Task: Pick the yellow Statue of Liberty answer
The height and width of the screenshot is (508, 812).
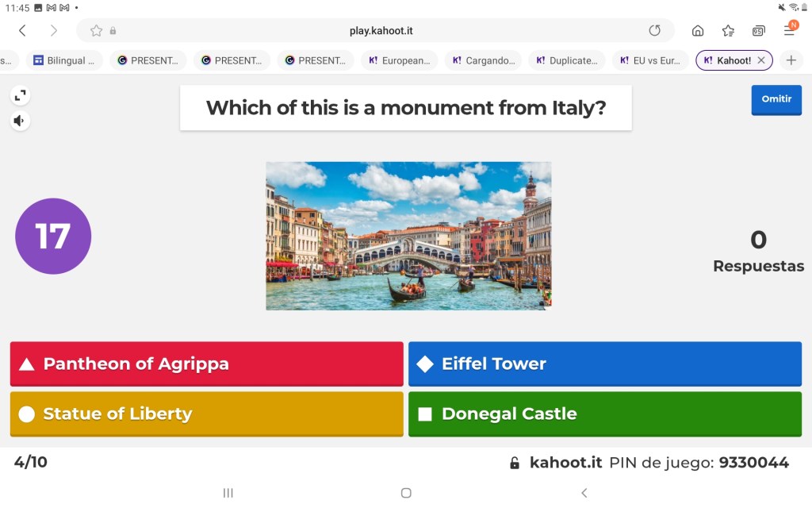Action: tap(206, 414)
